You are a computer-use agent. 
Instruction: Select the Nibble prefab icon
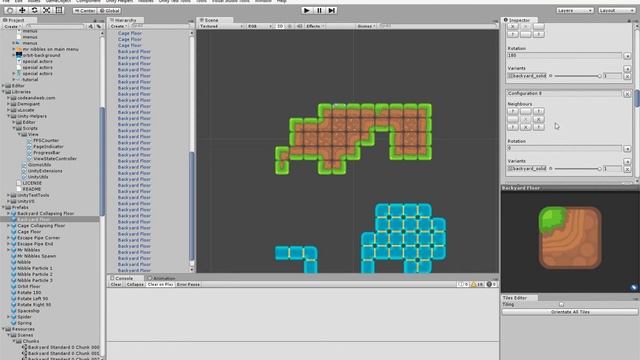pyautogui.click(x=14, y=262)
